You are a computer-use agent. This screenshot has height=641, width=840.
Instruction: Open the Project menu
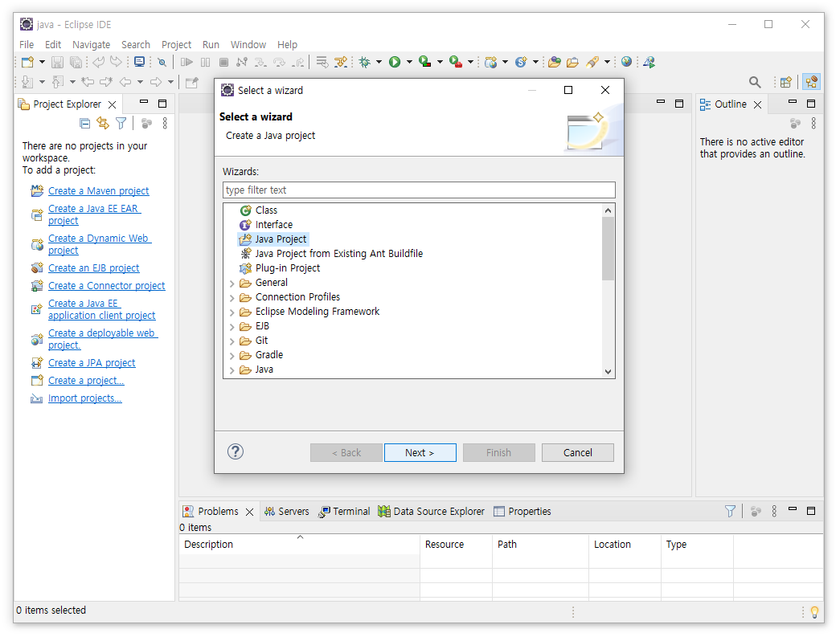(176, 44)
